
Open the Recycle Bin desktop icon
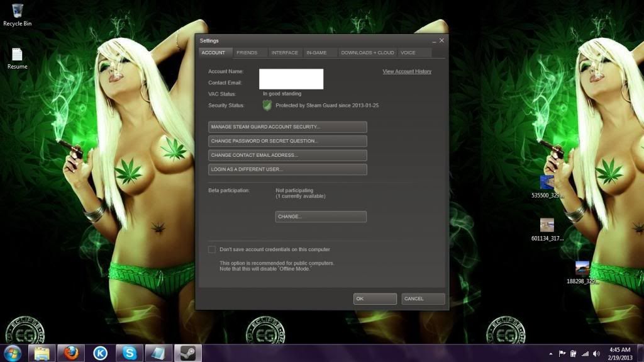click(17, 15)
